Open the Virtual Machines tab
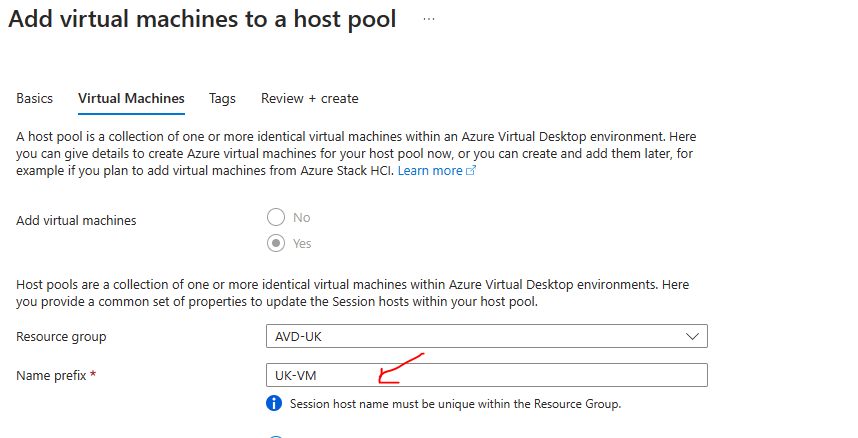Screen dimensions: 858x438 [131, 98]
